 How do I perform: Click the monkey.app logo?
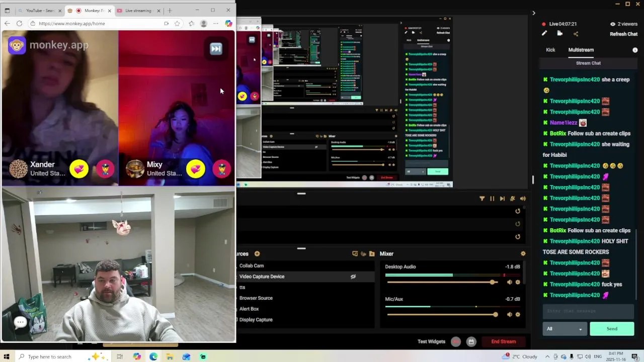pyautogui.click(x=48, y=45)
